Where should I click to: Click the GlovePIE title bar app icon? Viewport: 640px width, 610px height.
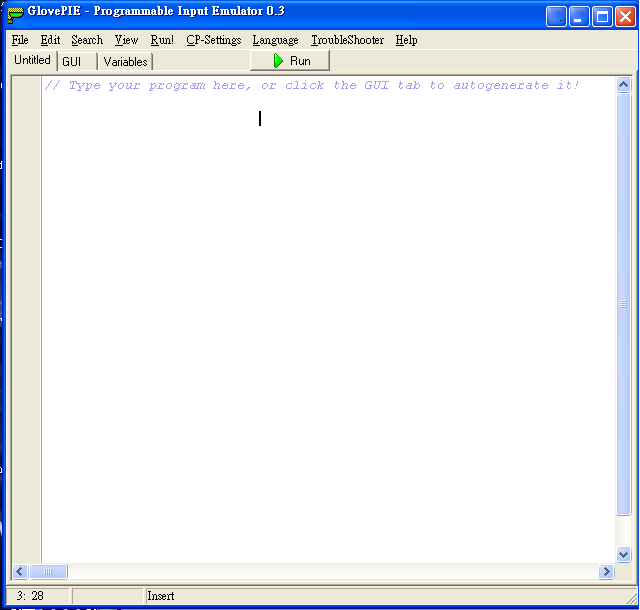click(x=16, y=14)
